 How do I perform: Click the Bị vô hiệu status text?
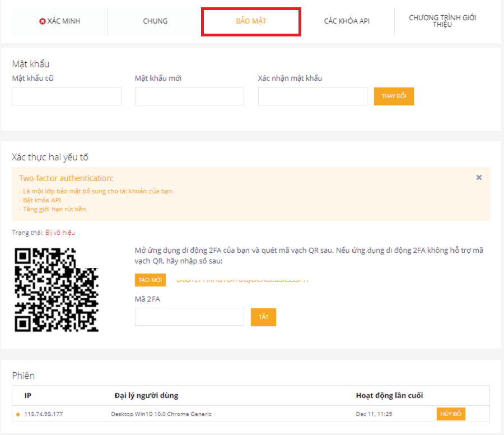[60, 233]
